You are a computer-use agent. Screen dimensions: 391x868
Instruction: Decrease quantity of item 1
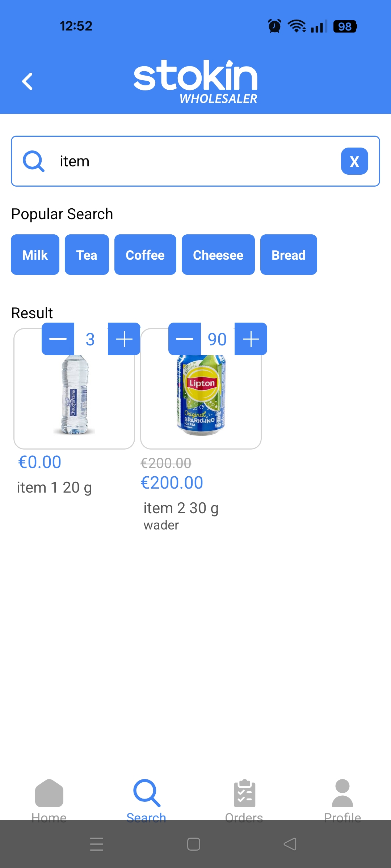pos(58,339)
